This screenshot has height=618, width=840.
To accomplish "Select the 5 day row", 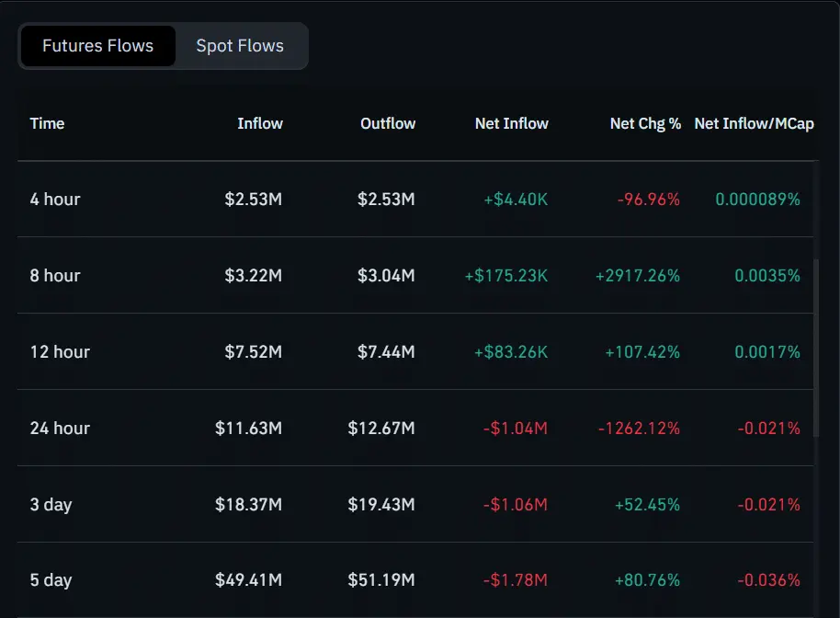I will 368,579.
